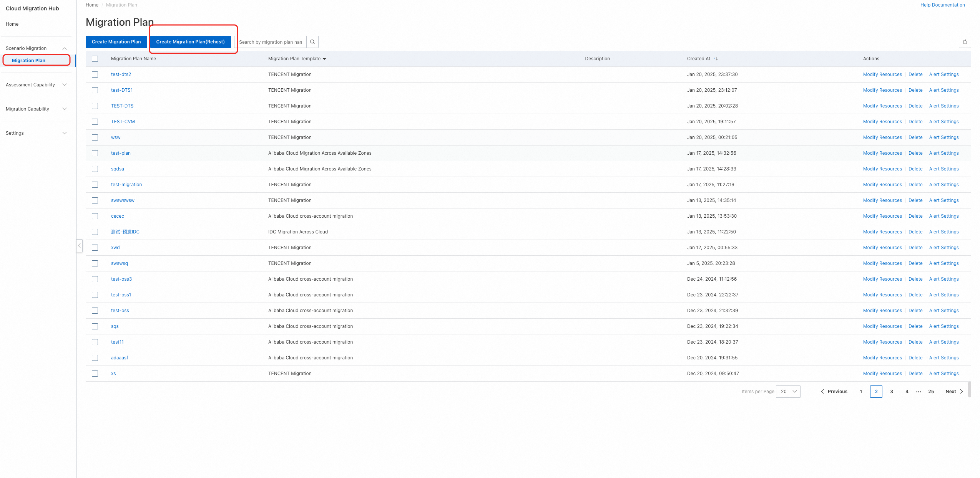Screen dimensions: 980x478
Task: Open Migration Plan Template filter arrow
Action: (x=324, y=59)
